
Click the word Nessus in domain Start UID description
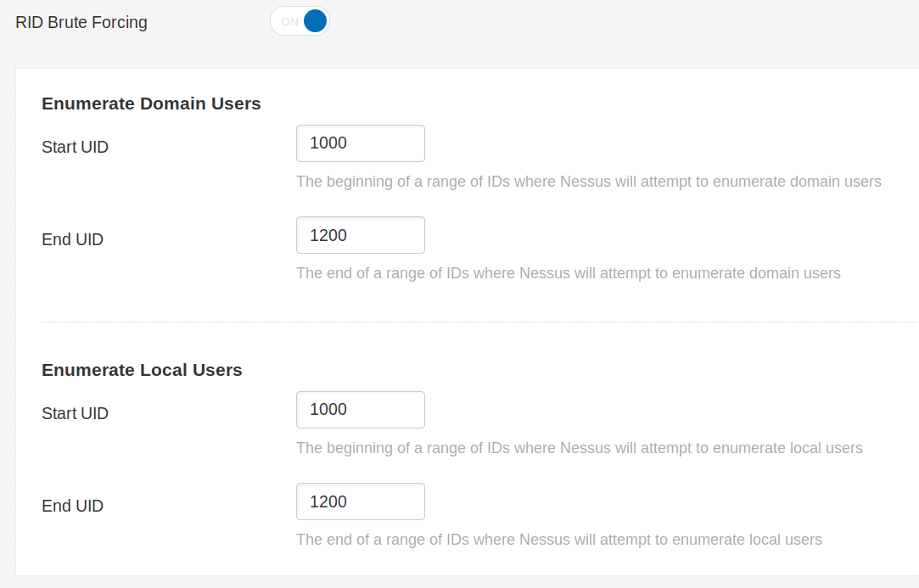tap(582, 182)
